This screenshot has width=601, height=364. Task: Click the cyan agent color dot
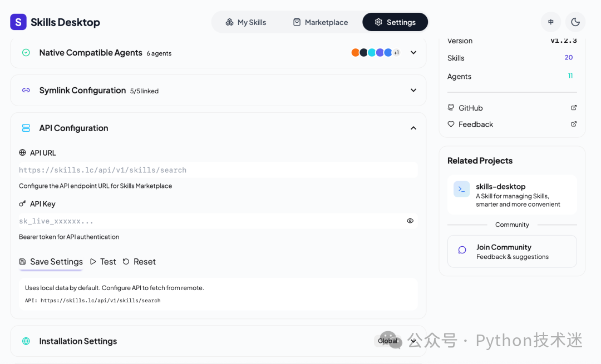[x=372, y=52]
